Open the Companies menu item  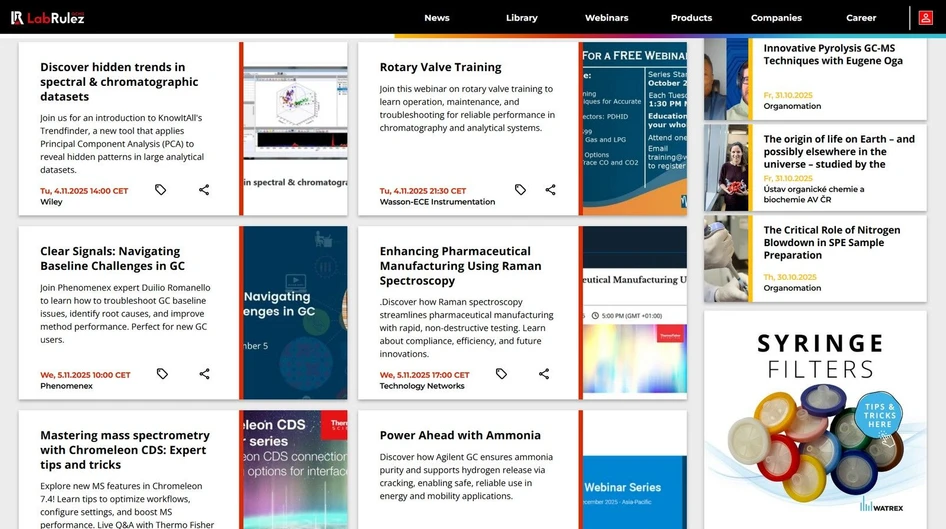(776, 17)
